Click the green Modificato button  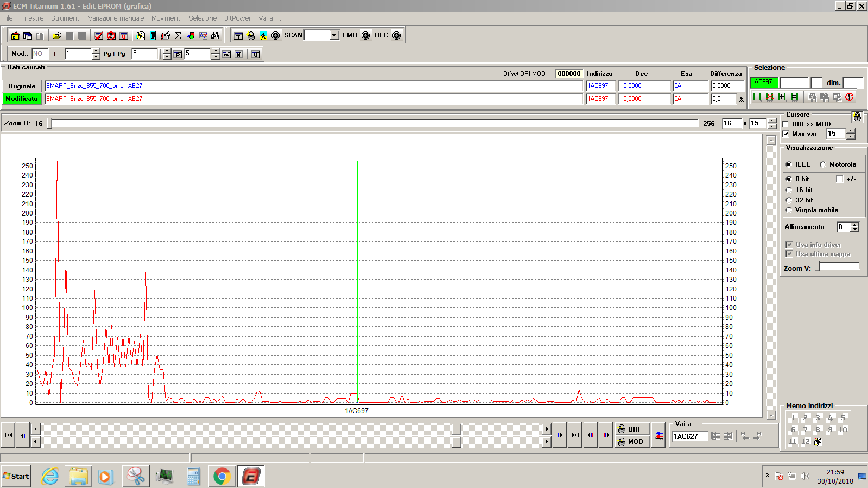22,99
